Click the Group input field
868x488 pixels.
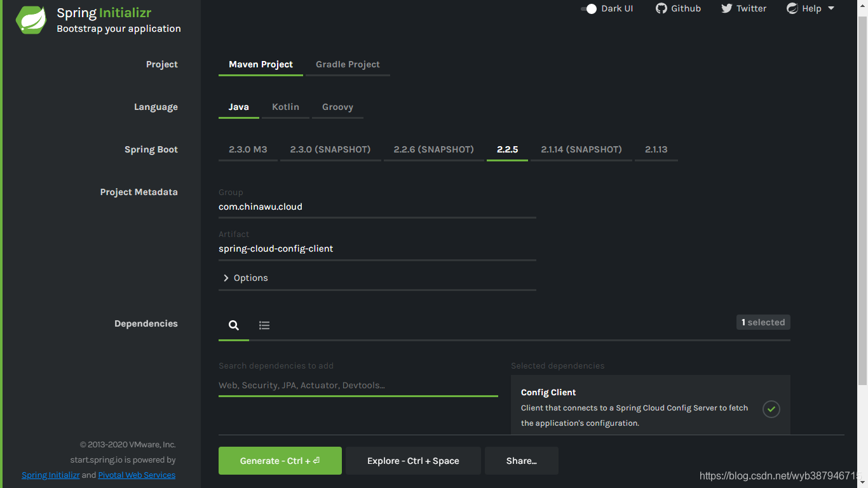tap(377, 207)
